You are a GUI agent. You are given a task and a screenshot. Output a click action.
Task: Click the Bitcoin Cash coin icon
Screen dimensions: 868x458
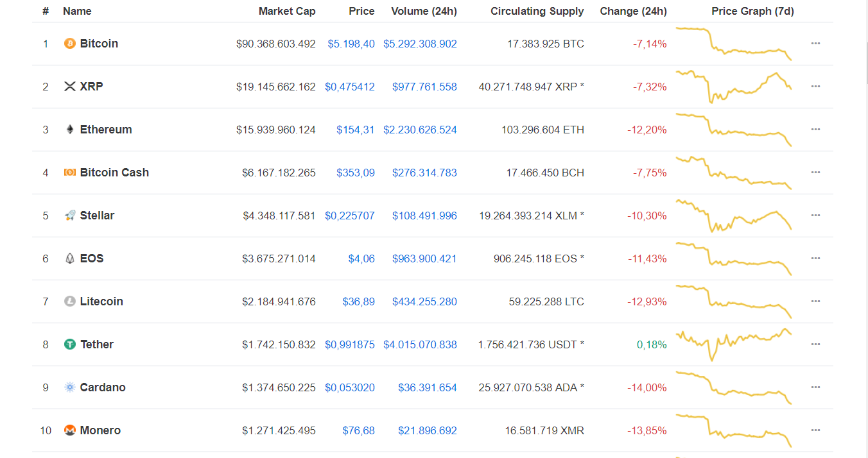(69, 172)
